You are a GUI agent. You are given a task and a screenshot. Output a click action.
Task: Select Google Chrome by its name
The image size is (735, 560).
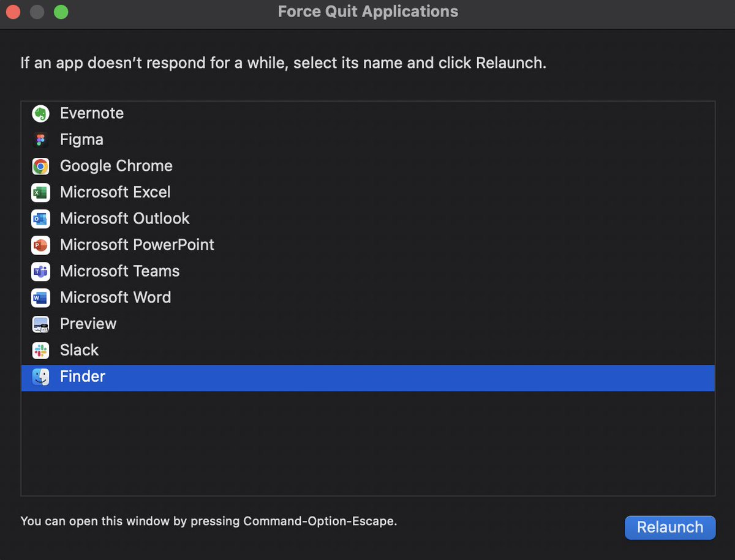[116, 166]
